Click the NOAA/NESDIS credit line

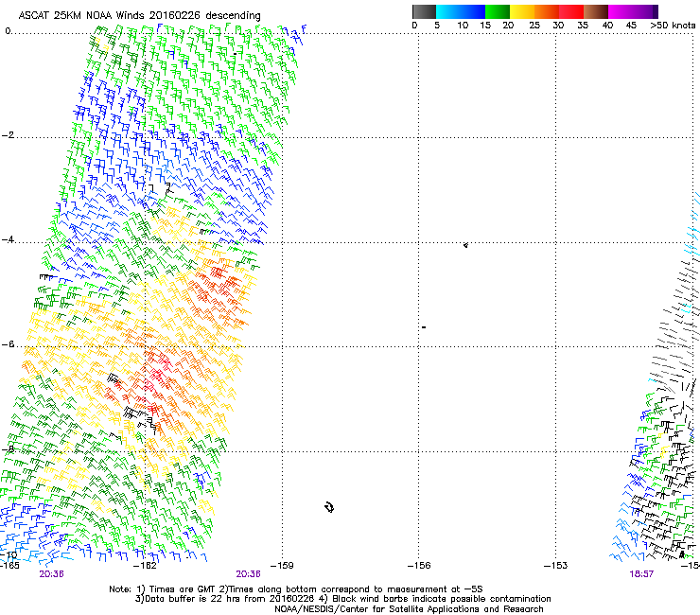click(409, 608)
